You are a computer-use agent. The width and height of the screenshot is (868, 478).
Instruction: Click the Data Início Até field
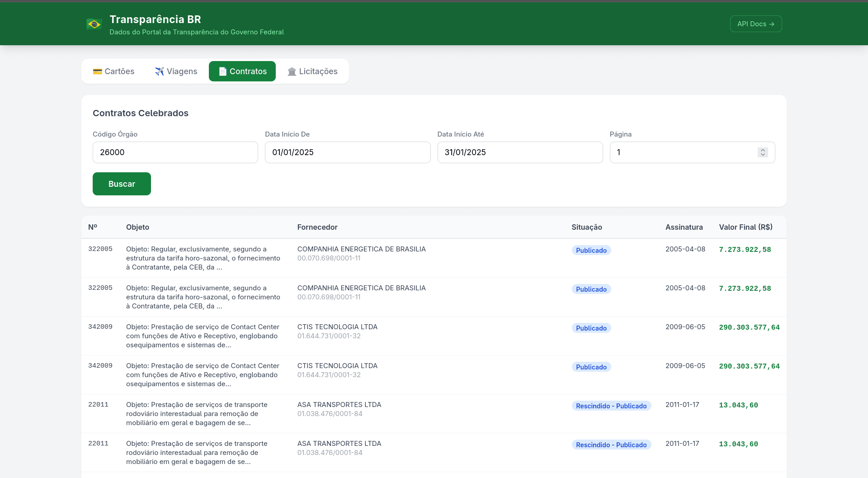(520, 152)
